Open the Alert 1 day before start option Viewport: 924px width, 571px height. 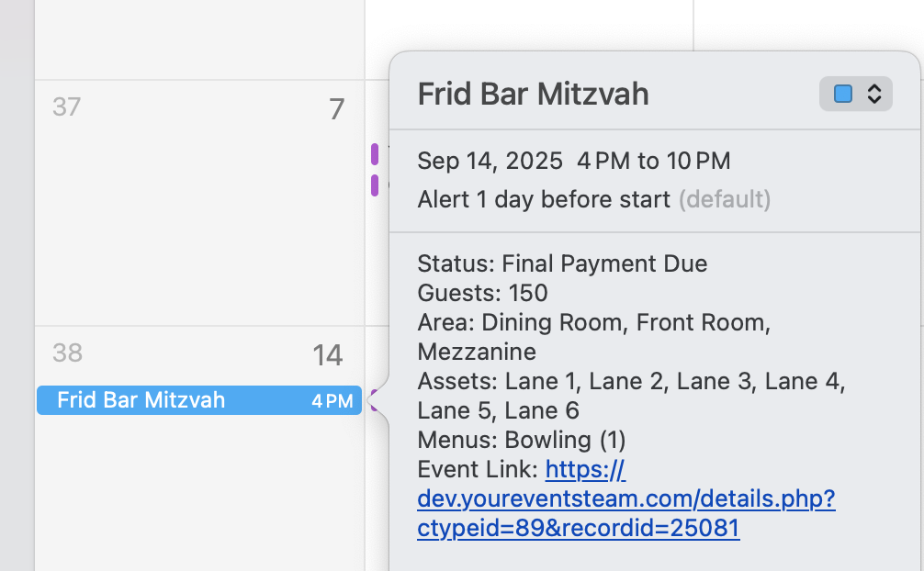(544, 199)
